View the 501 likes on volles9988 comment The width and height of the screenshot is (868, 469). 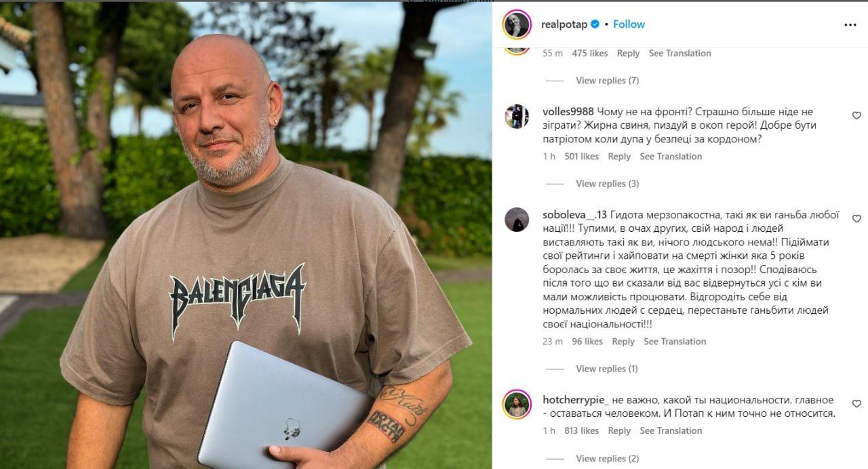pyautogui.click(x=581, y=157)
